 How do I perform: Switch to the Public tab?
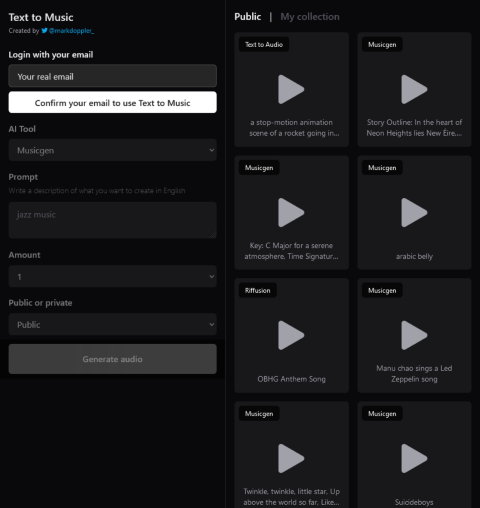click(248, 17)
